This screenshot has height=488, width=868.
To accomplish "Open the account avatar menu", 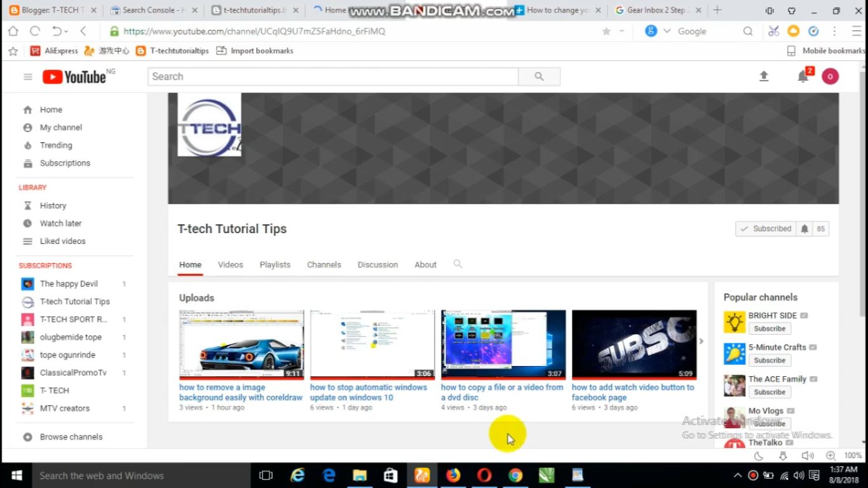I will (830, 76).
